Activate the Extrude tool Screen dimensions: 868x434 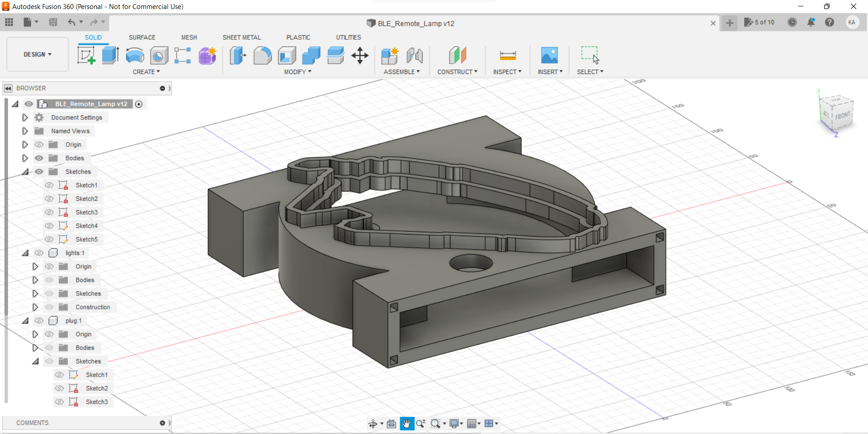[110, 55]
